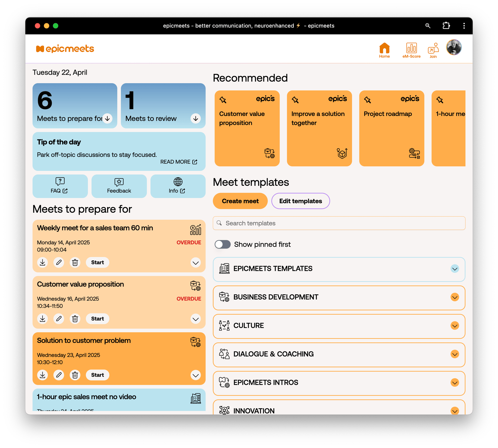Screen dimensions: 498x448
Task: Expand the DIALOGUE & COACHING category
Action: pos(454,354)
